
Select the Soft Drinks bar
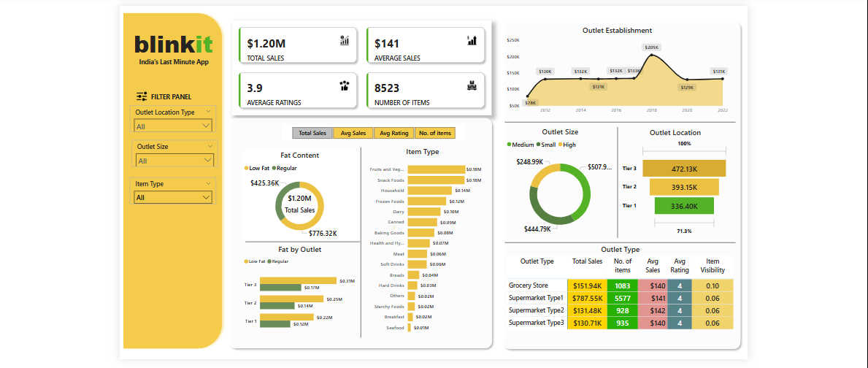point(418,264)
